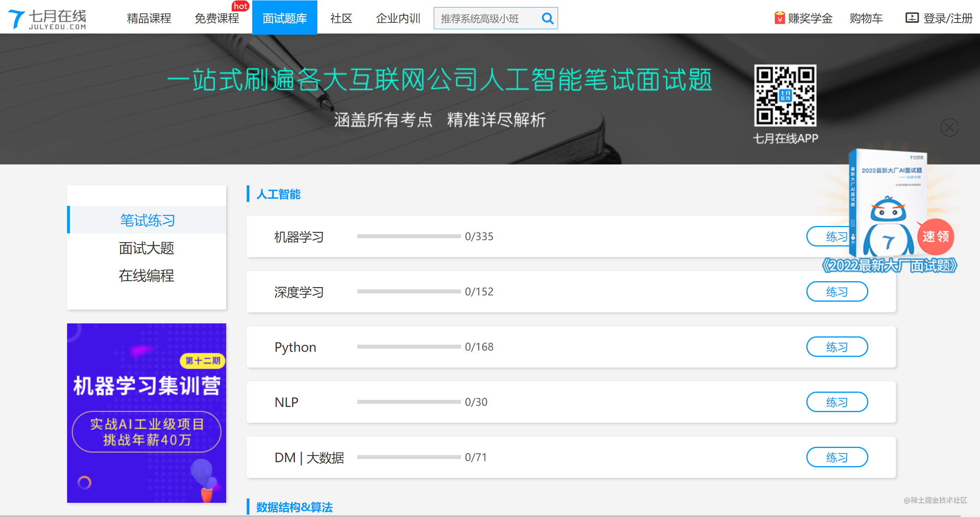Click the login screen icon

coord(912,18)
